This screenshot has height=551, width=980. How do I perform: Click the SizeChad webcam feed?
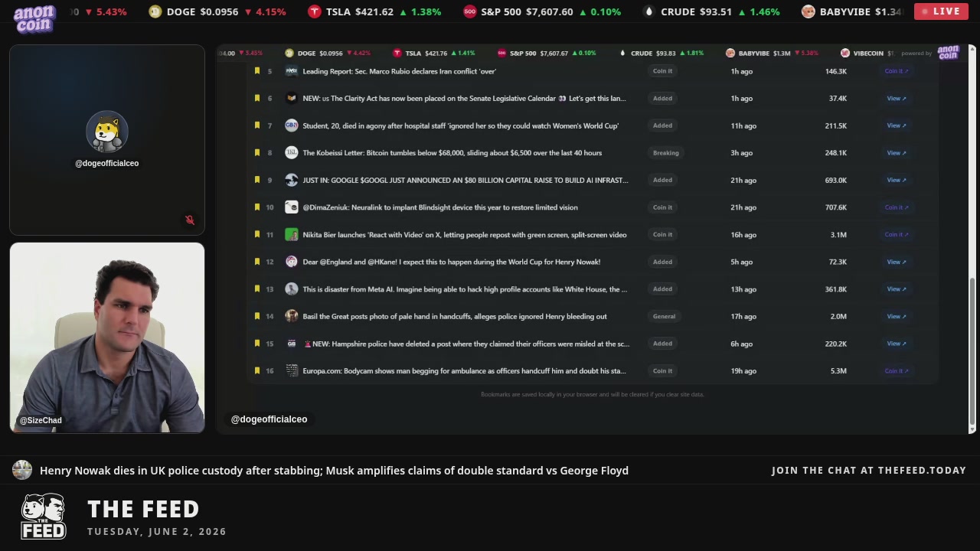click(x=107, y=338)
